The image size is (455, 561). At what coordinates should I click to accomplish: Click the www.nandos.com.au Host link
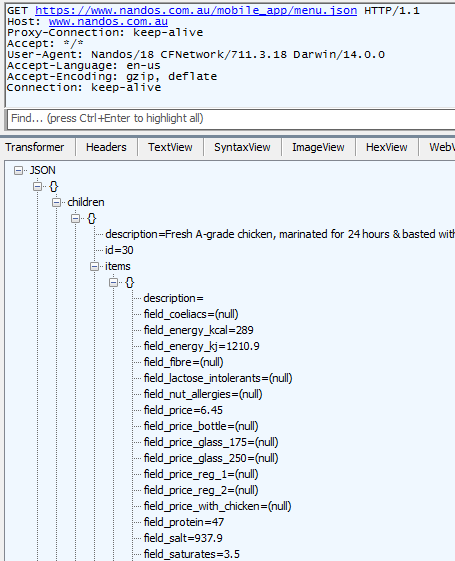pos(108,22)
